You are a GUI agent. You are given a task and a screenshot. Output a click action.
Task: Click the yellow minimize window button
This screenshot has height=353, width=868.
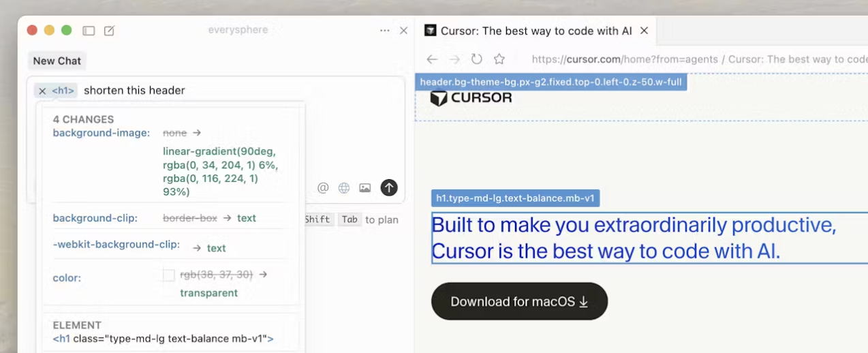click(x=49, y=30)
